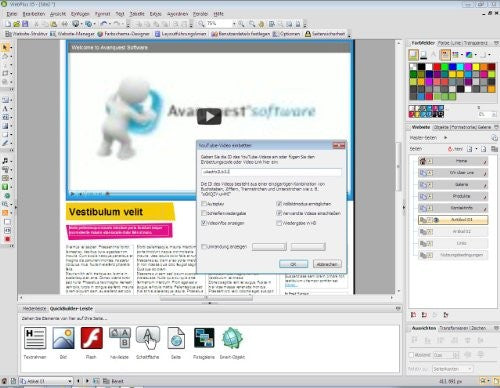Open the Format menu
The height and width of the screenshot is (388, 500).
pyautogui.click(x=102, y=14)
